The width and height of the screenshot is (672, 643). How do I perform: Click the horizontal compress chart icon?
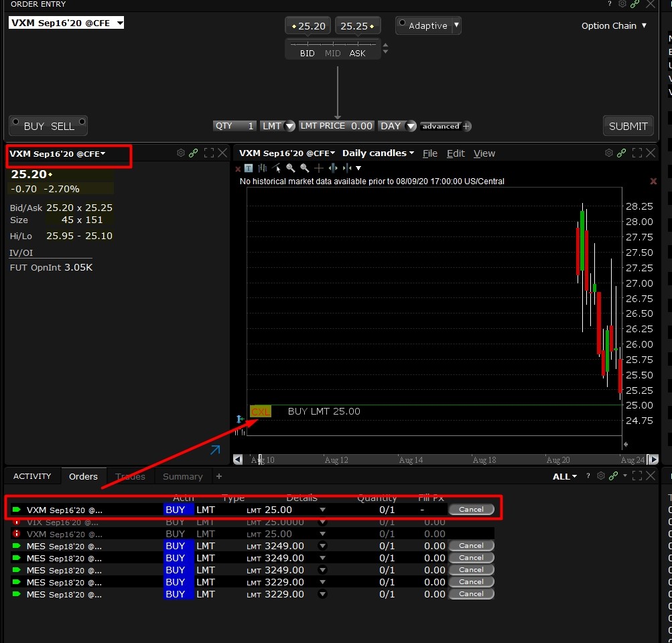tap(346, 168)
